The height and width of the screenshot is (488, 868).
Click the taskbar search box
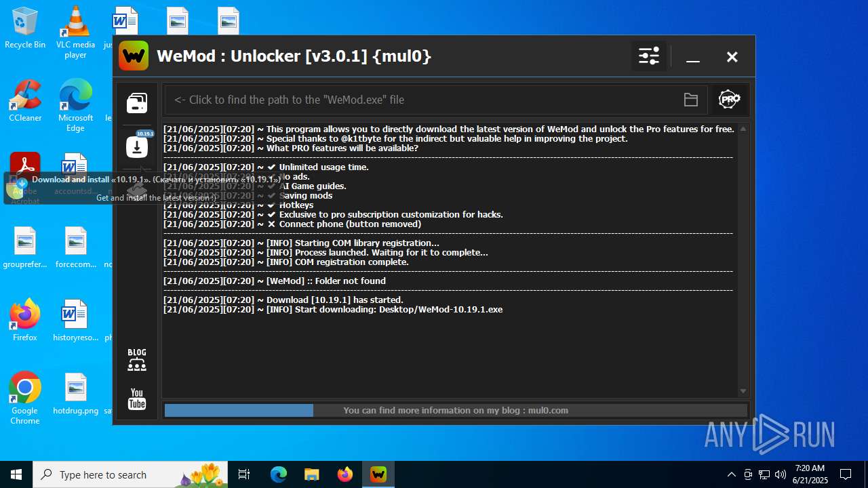tap(130, 474)
